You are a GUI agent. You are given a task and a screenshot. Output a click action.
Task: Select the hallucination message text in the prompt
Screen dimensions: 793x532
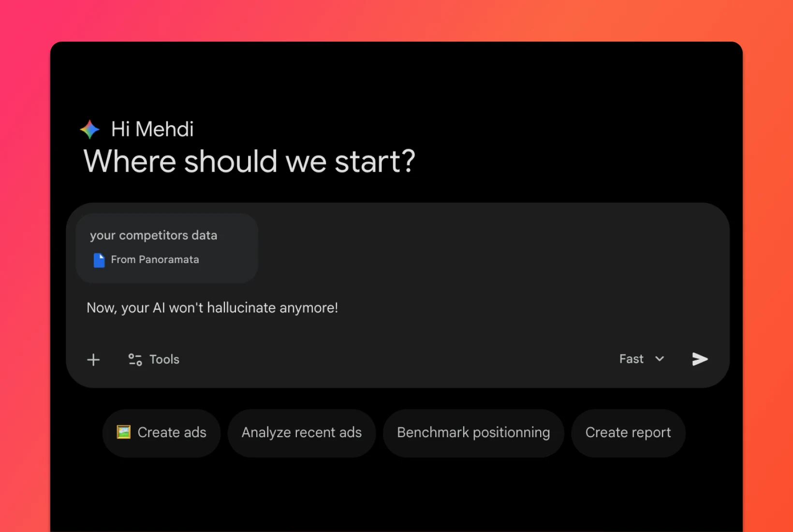212,308
